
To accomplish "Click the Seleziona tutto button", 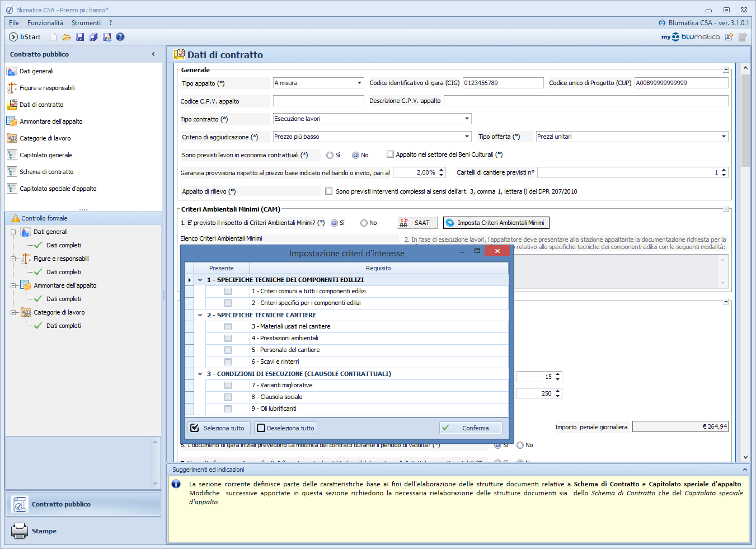I will (x=219, y=428).
